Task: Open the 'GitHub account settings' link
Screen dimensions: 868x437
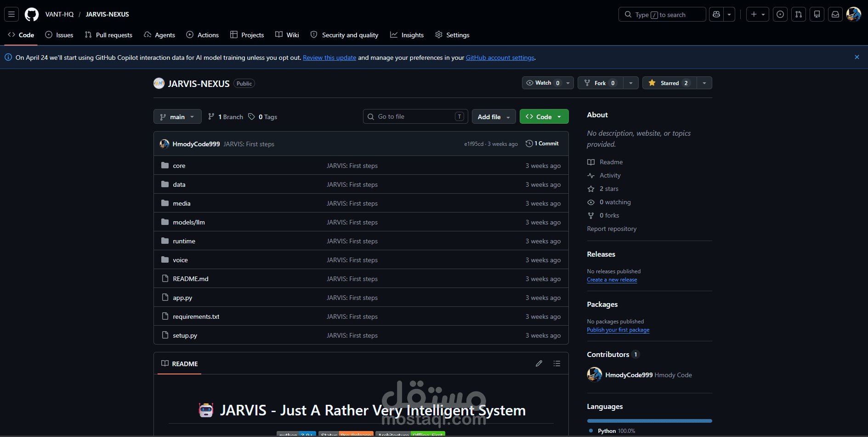Action: (500, 57)
